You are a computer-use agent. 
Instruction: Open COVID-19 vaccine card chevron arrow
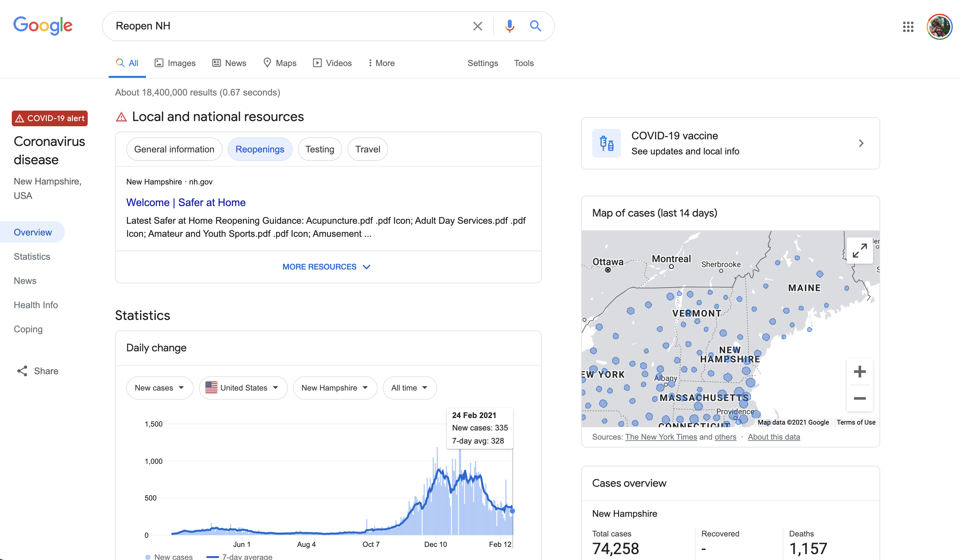tap(861, 143)
